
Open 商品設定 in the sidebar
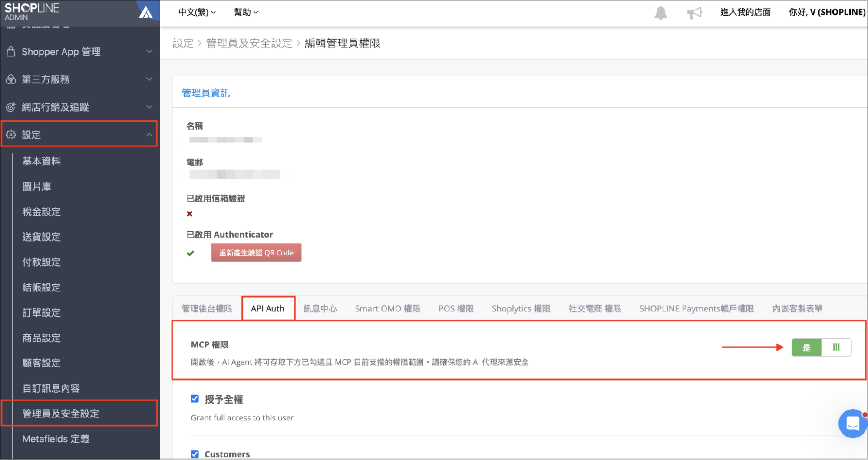tap(41, 338)
